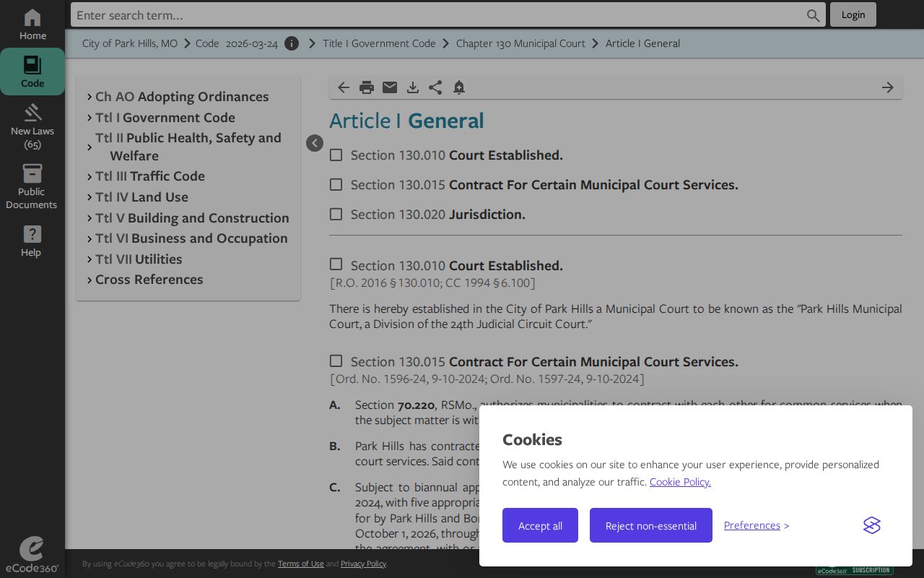Expand Ttl I Government Code
The image size is (924, 578).
point(90,118)
